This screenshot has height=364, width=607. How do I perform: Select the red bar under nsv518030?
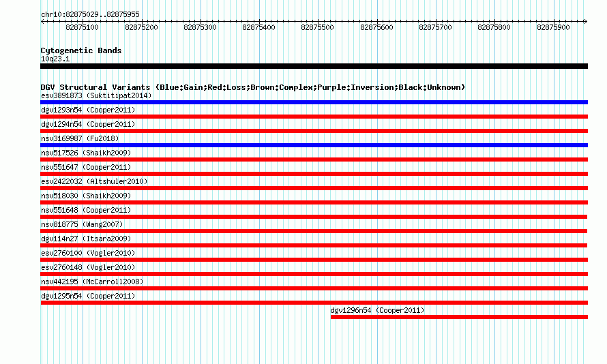(314, 202)
